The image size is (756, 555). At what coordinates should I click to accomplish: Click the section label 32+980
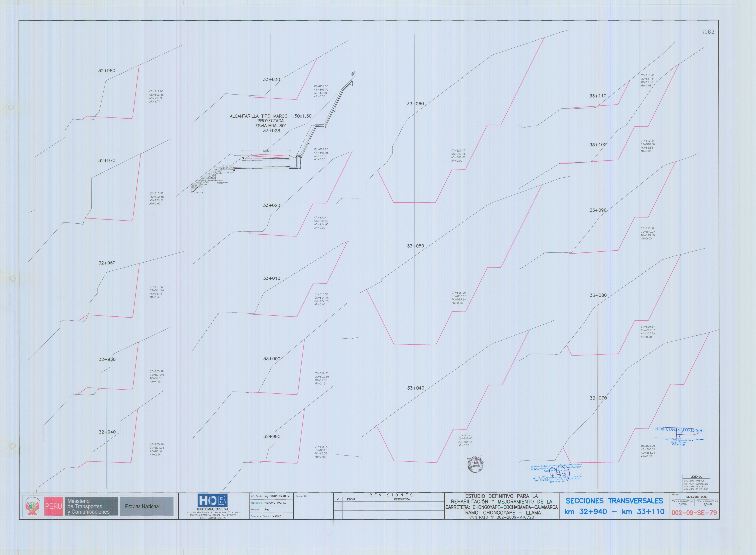tap(107, 71)
